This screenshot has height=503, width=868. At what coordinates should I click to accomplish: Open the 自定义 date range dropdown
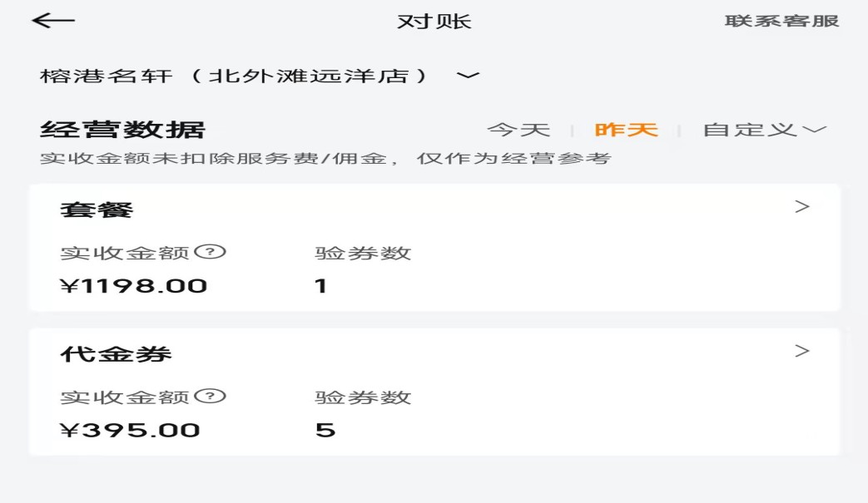(764, 130)
